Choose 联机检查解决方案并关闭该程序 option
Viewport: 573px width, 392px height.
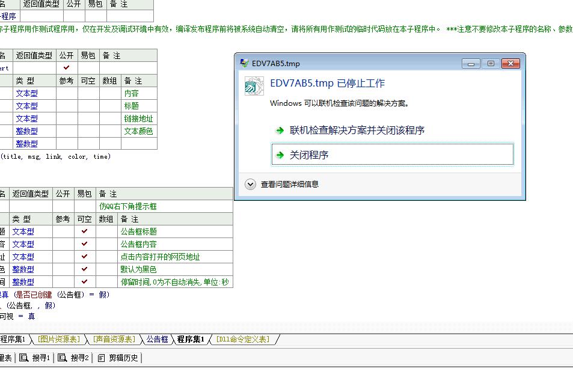[x=357, y=130]
